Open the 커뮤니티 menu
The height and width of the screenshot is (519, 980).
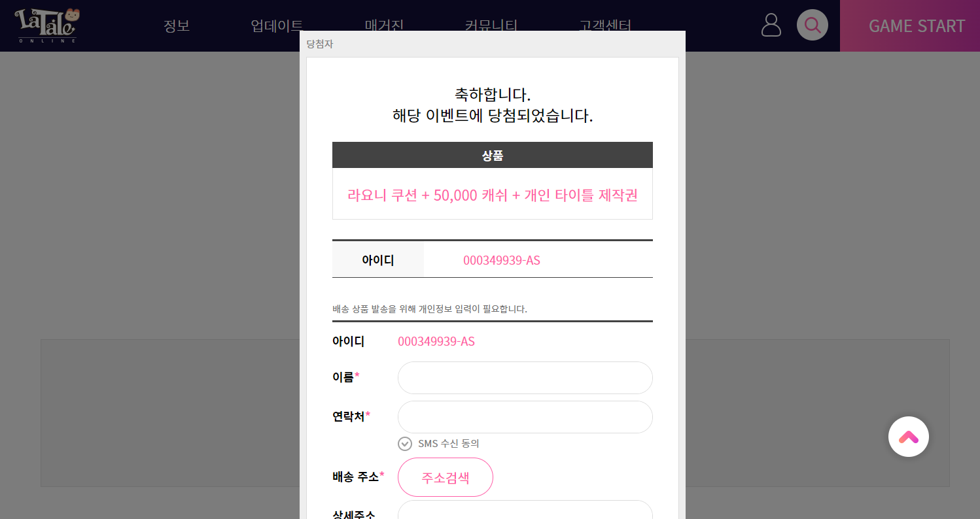491,26
